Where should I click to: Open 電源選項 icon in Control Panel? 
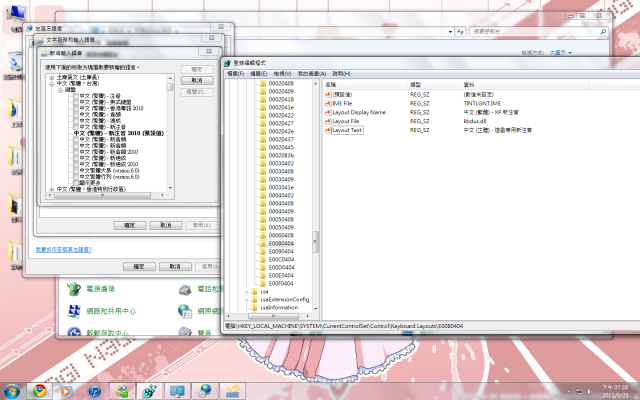[74, 289]
